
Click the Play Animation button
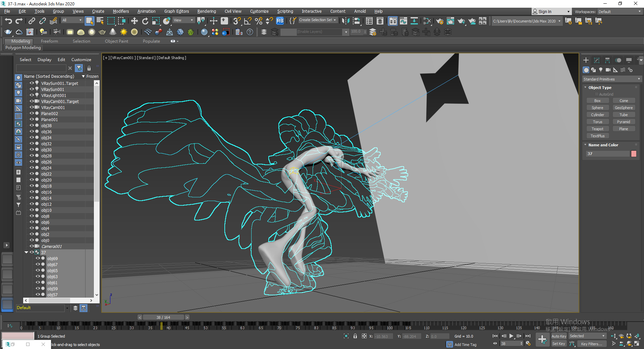(511, 336)
